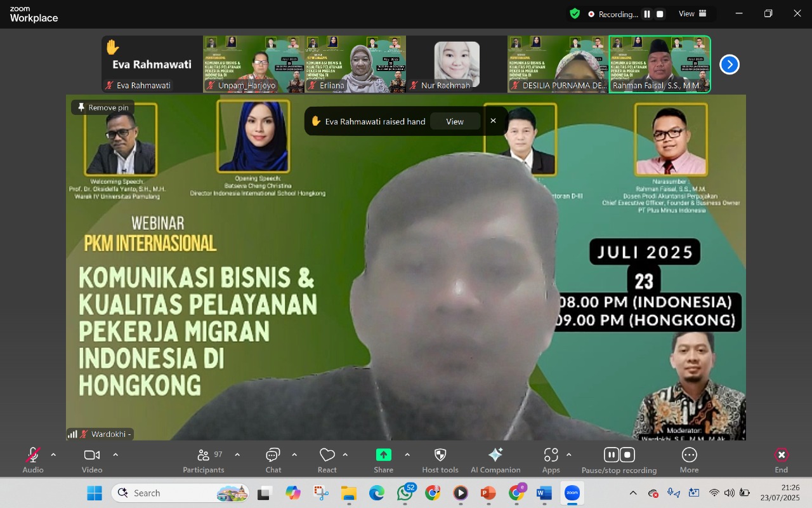Image resolution: width=812 pixels, height=508 pixels.
Task: Click the Recording... status indicator
Action: [x=613, y=14]
